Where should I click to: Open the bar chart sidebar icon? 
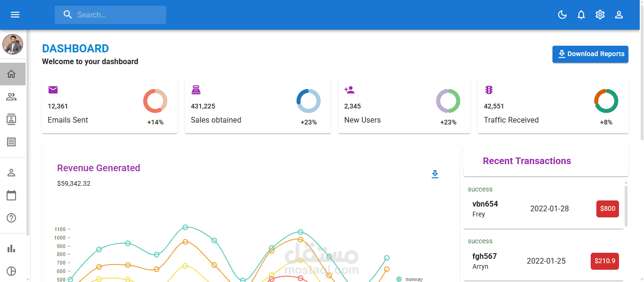[x=12, y=249]
